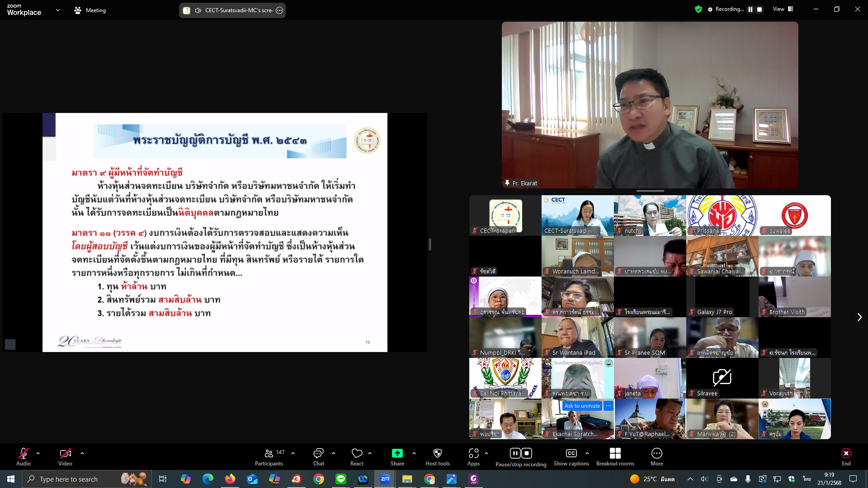
Task: Stop the recording from bottom toolbar
Action: point(527,453)
